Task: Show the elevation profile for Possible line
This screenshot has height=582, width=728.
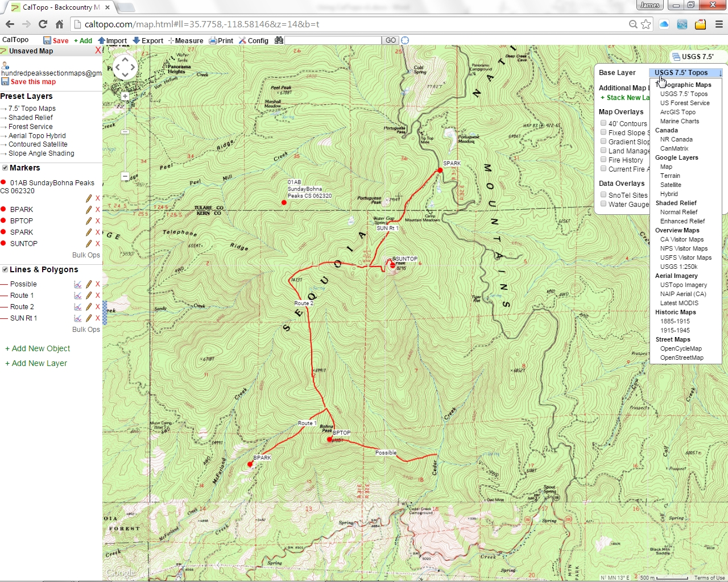Action: (x=78, y=284)
